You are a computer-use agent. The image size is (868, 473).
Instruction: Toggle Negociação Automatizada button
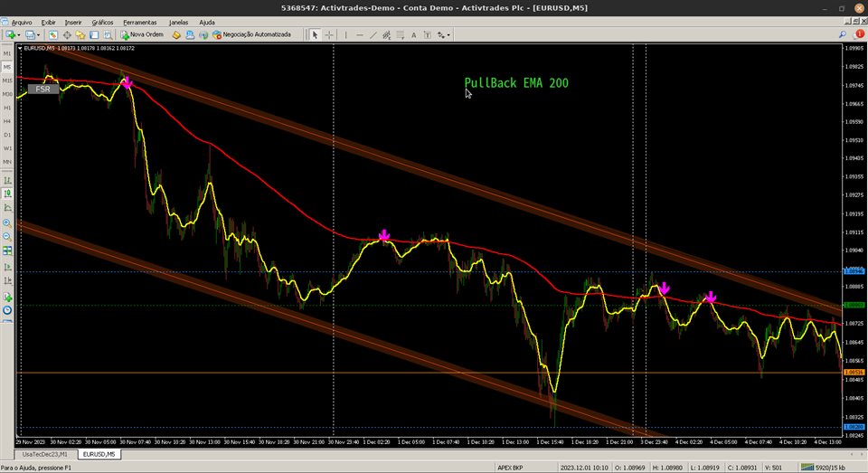(x=252, y=35)
